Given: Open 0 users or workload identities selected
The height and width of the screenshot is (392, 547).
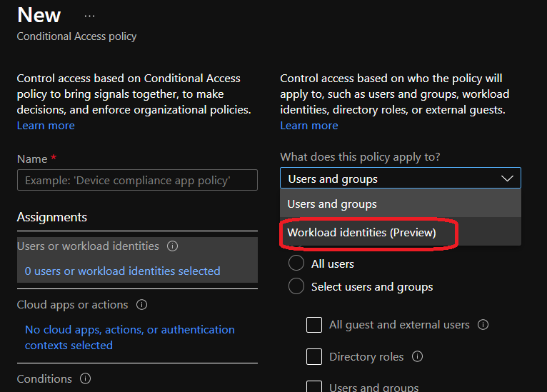Looking at the screenshot, I should (123, 271).
